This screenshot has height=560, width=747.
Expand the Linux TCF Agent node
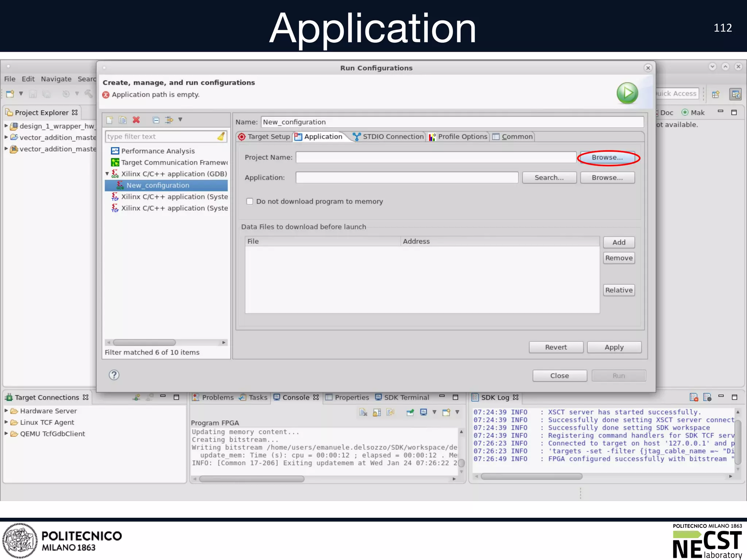click(6, 422)
